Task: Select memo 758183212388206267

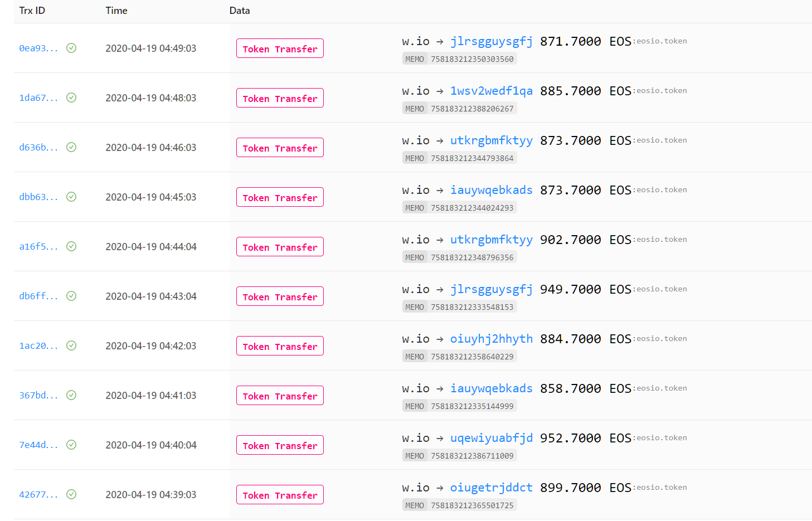Action: click(472, 109)
